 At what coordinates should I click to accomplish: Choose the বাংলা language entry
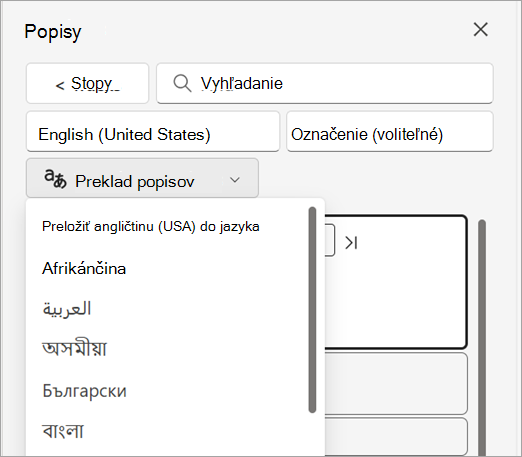click(63, 431)
